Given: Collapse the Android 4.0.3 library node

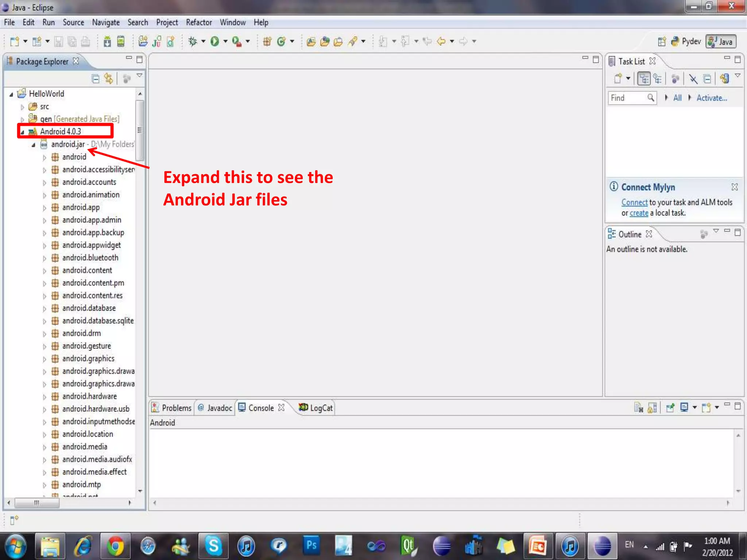Looking at the screenshot, I should pyautogui.click(x=22, y=132).
